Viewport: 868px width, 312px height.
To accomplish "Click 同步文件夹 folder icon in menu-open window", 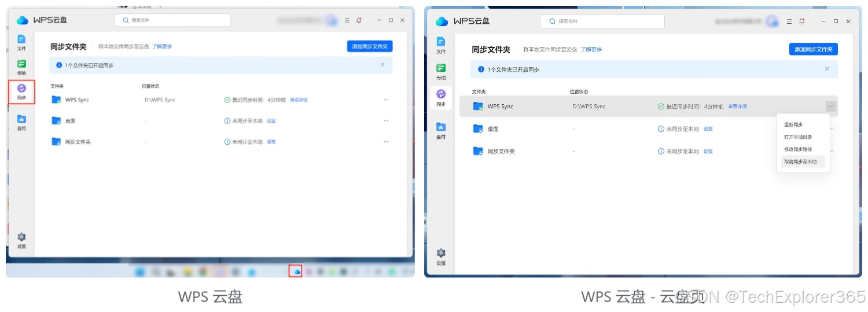I will point(478,151).
